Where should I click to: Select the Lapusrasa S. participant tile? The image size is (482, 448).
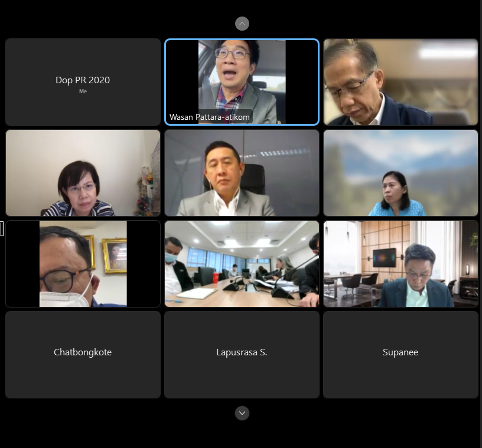[x=242, y=355]
